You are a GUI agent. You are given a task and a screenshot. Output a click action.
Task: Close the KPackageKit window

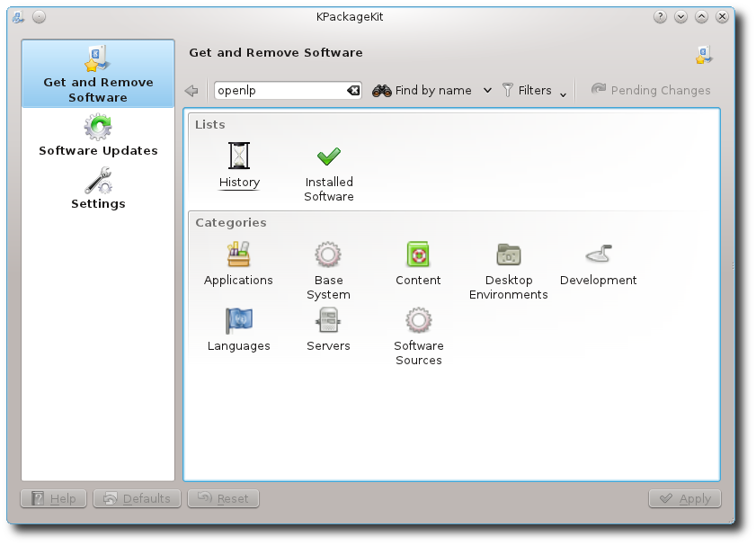pos(722,17)
